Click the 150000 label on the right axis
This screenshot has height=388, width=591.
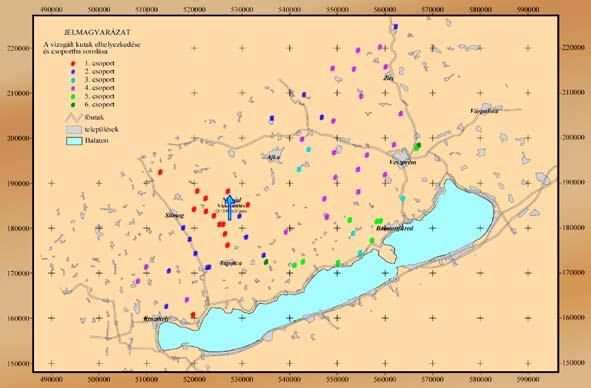tap(573, 363)
